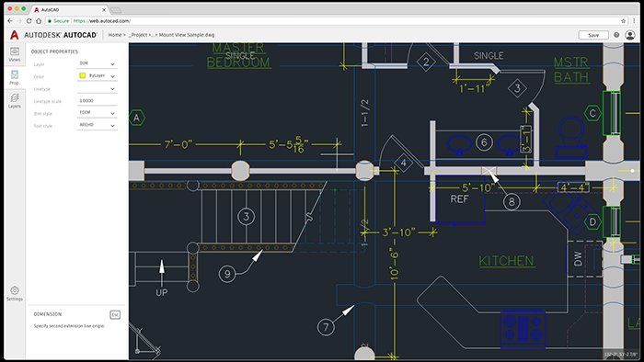Open the Layers panel icon

pyautogui.click(x=15, y=100)
